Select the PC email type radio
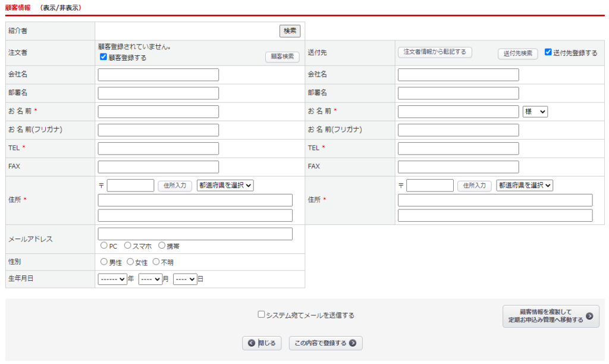This screenshot has width=609, height=364. 104,245
